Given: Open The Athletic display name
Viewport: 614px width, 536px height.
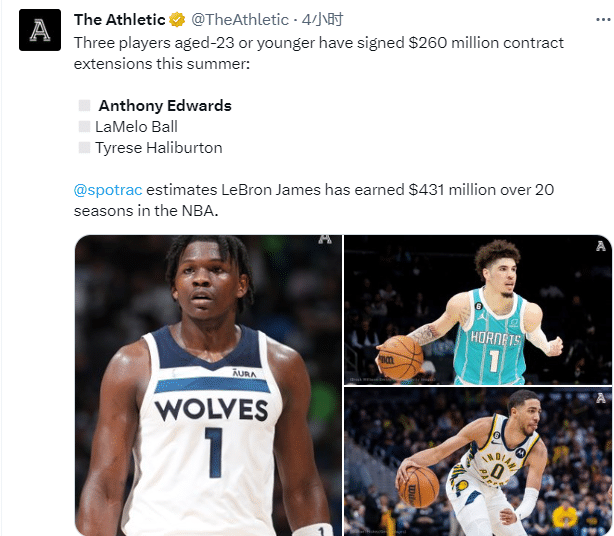Looking at the screenshot, I should point(120,20).
